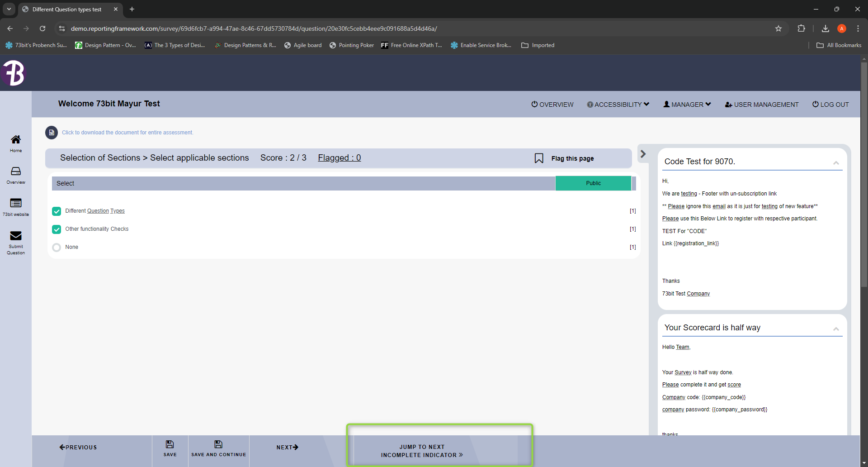Click the Previous button

(78, 447)
